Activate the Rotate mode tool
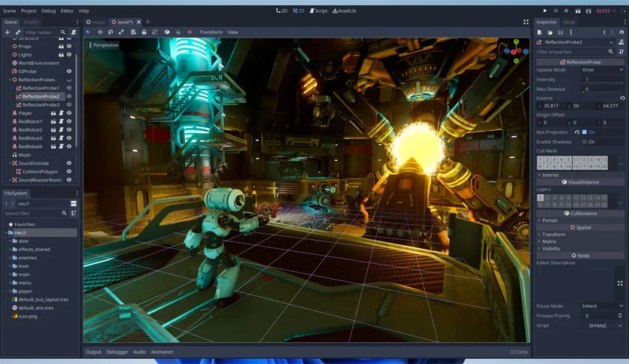The width and height of the screenshot is (629, 364). [x=111, y=32]
